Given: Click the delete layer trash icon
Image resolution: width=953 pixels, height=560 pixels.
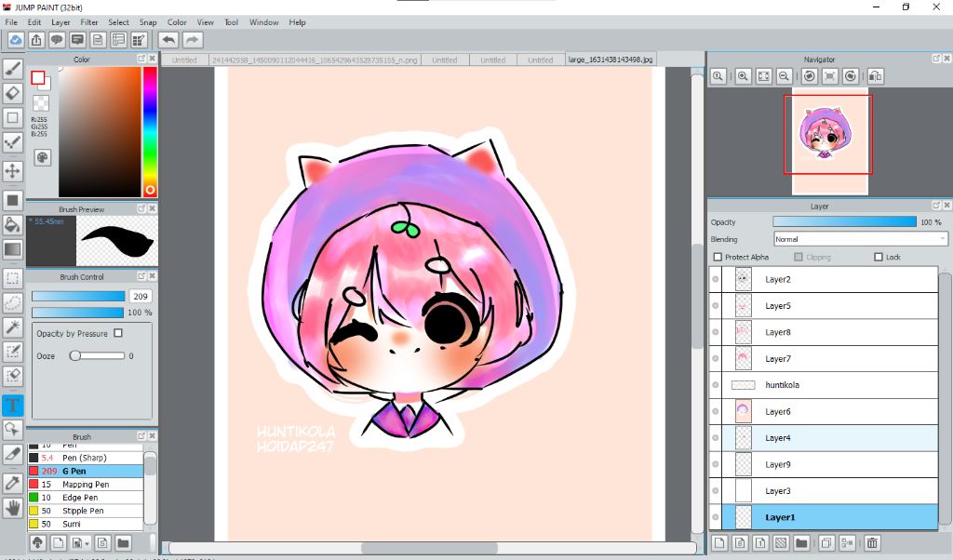Looking at the screenshot, I should 872,542.
